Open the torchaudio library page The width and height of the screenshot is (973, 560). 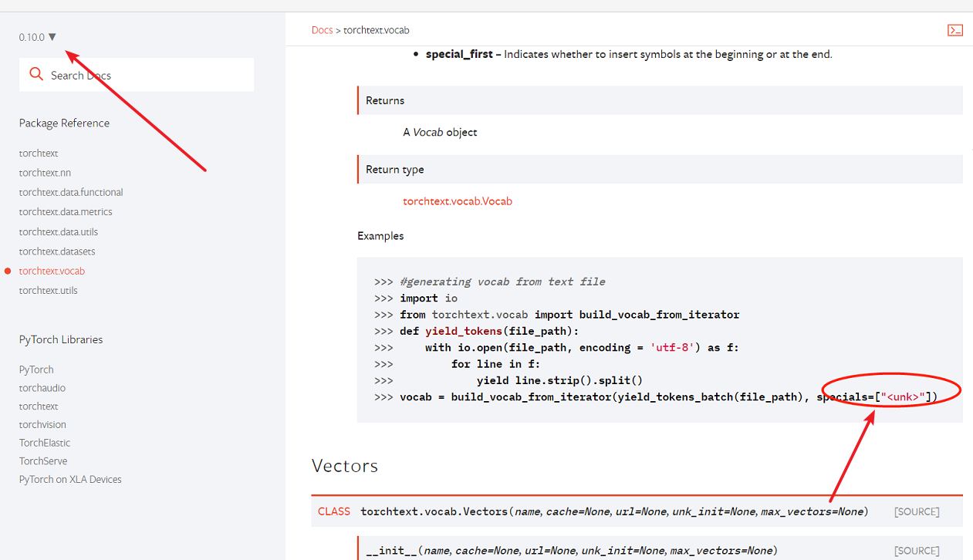[x=41, y=387]
